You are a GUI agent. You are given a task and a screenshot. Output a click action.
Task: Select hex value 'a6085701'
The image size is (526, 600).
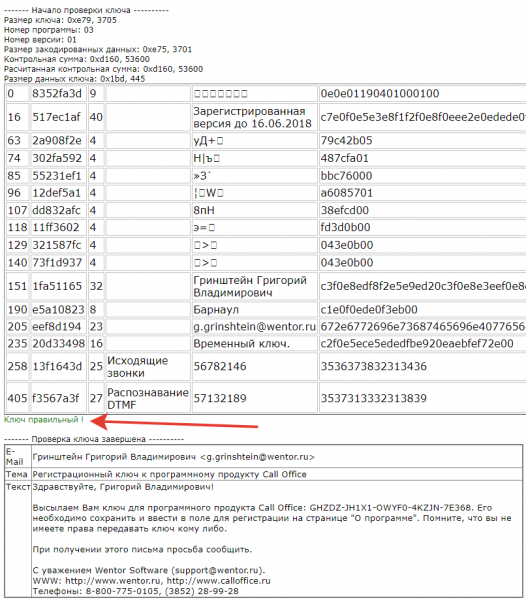pyautogui.click(x=347, y=193)
